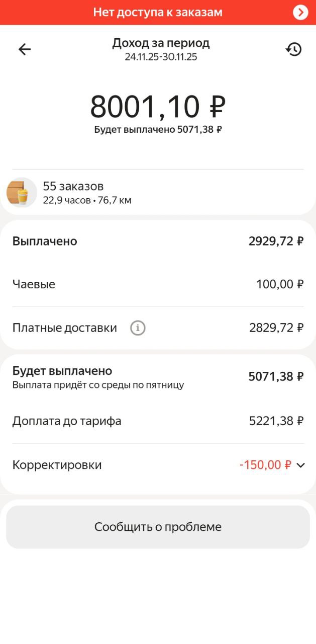Tap the Выплачено section heading
The image size is (316, 644).
pyautogui.click(x=45, y=241)
